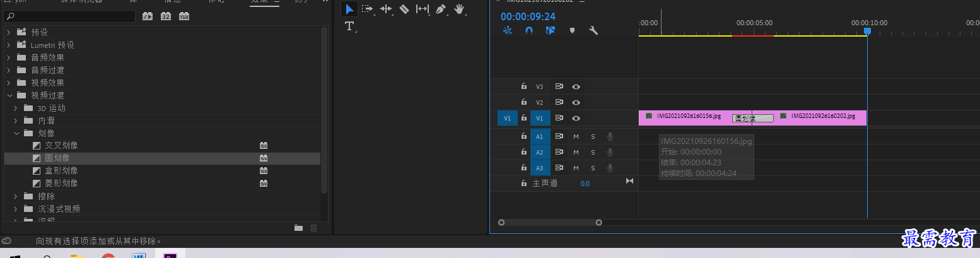Toggle sync lock for V3 track
Screen dimensions: 980x258
pyautogui.click(x=559, y=86)
